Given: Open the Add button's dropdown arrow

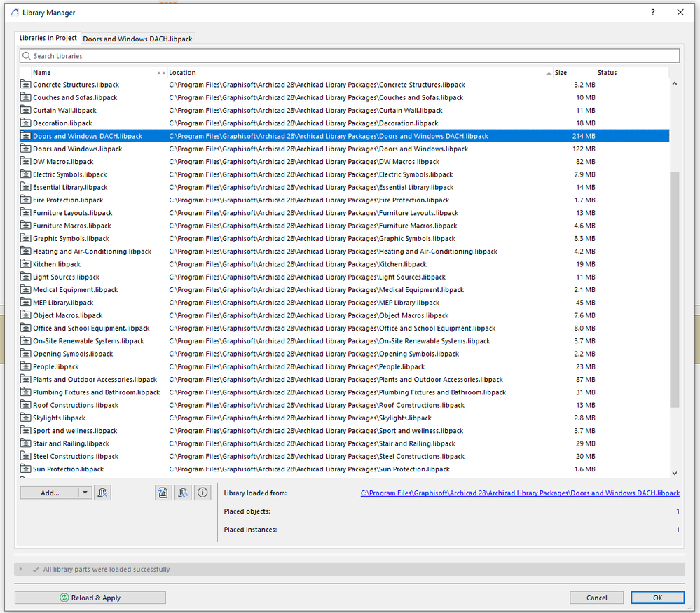Looking at the screenshot, I should 85,493.
